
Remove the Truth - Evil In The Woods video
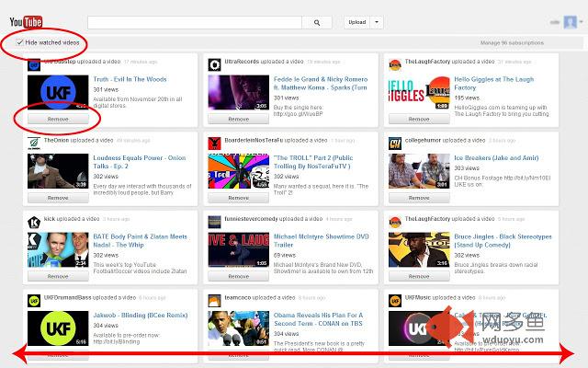coord(58,119)
